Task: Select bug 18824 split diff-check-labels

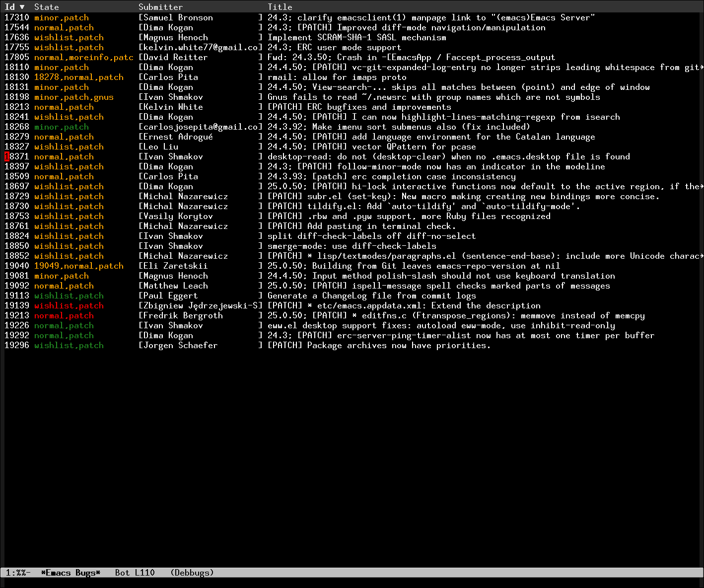Action: (x=352, y=236)
